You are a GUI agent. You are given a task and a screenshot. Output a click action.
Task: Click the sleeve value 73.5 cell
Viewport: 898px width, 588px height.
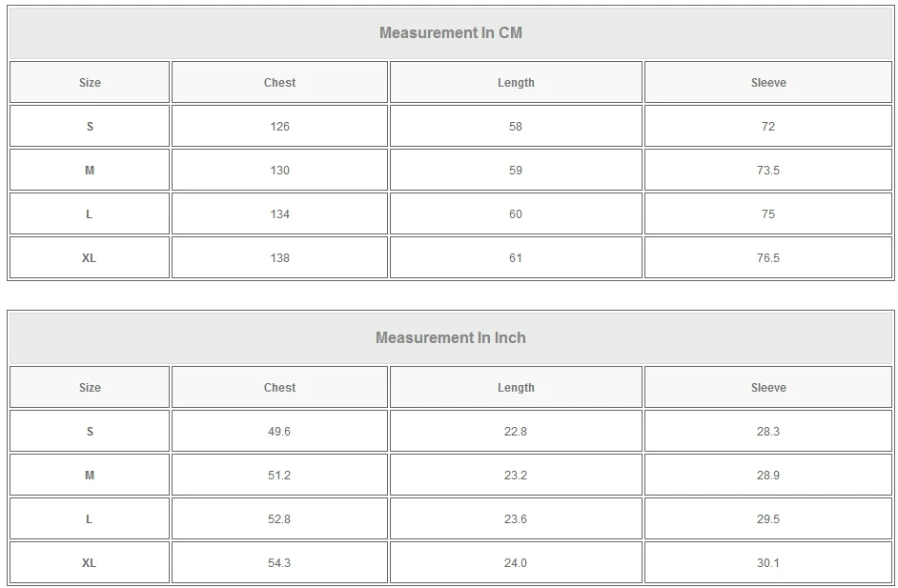pos(768,171)
